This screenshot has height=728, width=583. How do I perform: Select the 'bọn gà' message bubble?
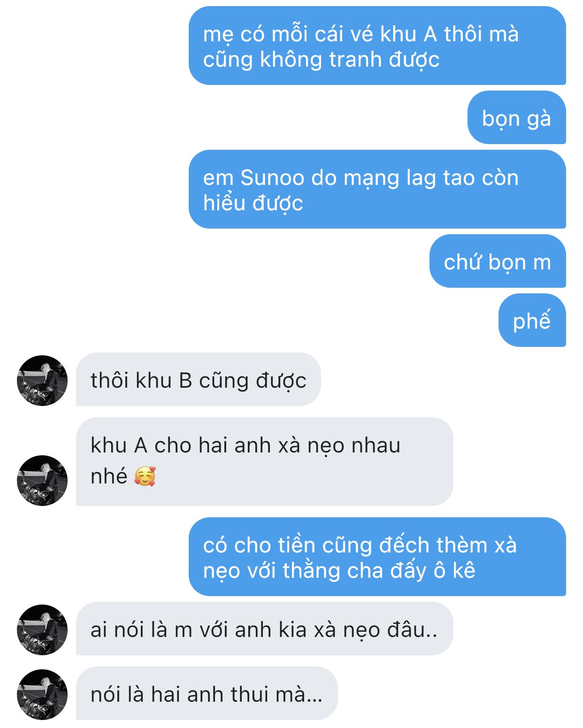(x=517, y=117)
